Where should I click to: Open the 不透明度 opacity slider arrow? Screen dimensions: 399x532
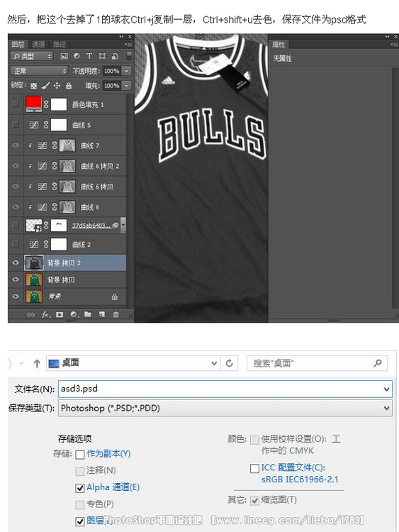(126, 71)
